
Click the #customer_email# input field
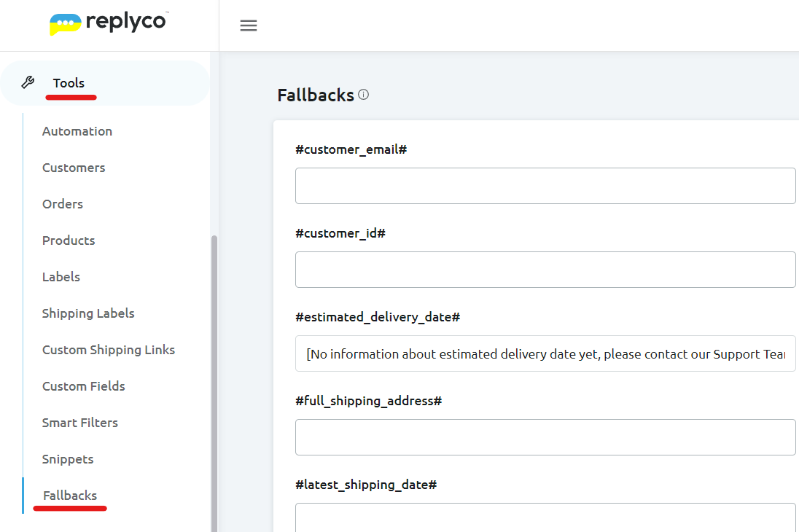pyautogui.click(x=545, y=186)
